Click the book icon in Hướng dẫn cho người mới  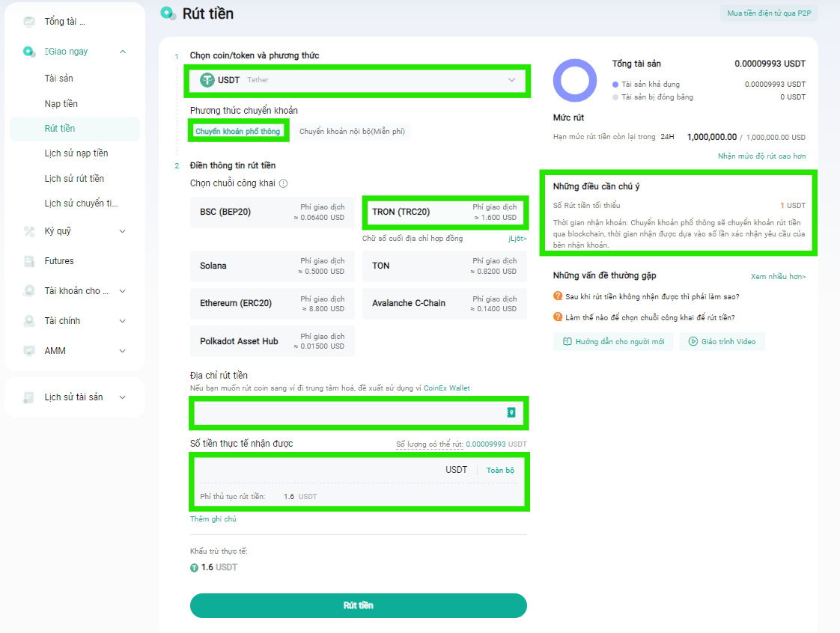[x=567, y=342]
